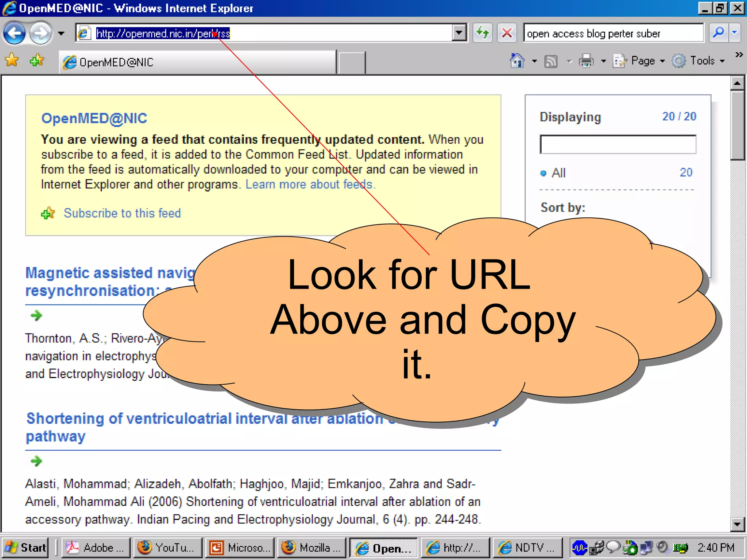Switch to the NDTV ... taskbar window
The height and width of the screenshot is (560, 747).
[x=527, y=548]
